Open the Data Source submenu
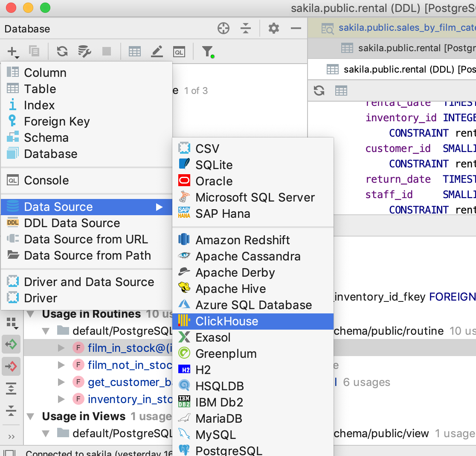This screenshot has height=456, width=476. pos(87,207)
